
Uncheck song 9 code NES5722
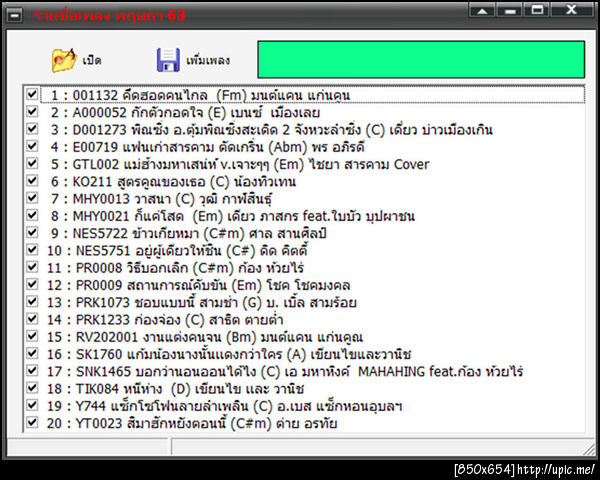[32, 232]
